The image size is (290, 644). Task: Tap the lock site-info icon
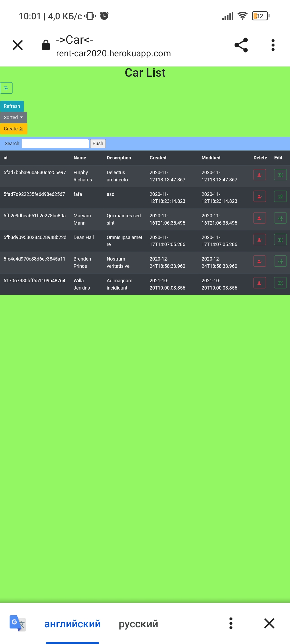coord(46,45)
